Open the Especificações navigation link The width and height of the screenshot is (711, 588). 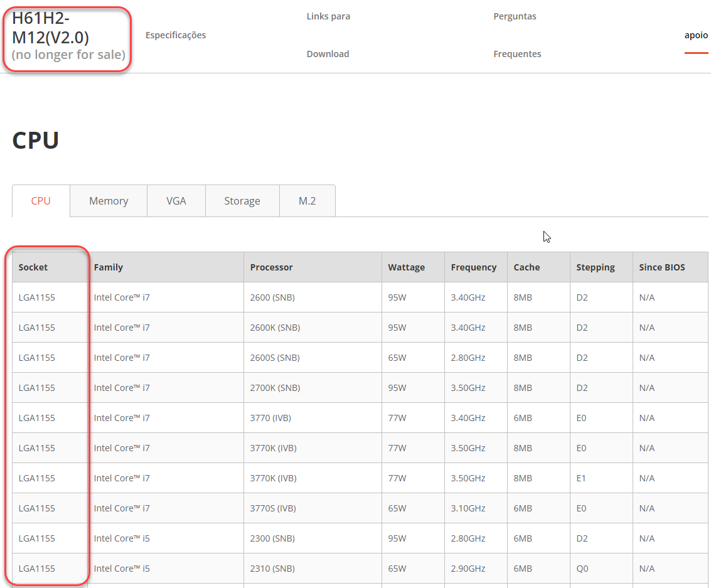click(176, 35)
